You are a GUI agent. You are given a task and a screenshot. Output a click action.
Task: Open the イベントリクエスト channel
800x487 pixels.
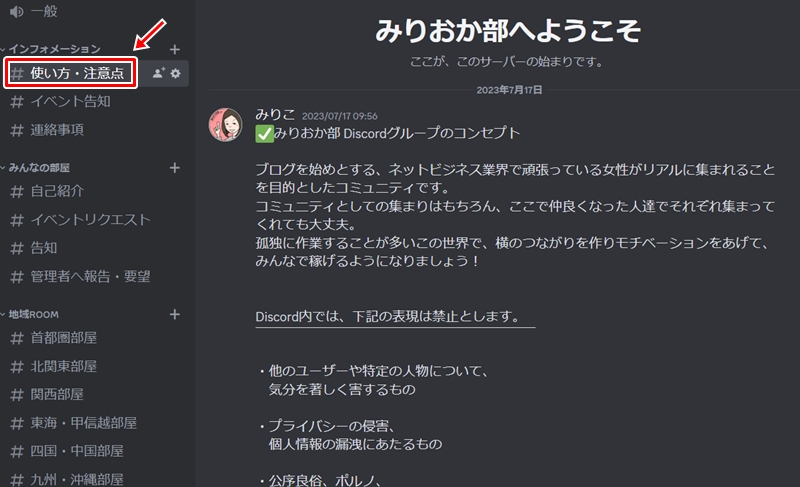(x=90, y=220)
